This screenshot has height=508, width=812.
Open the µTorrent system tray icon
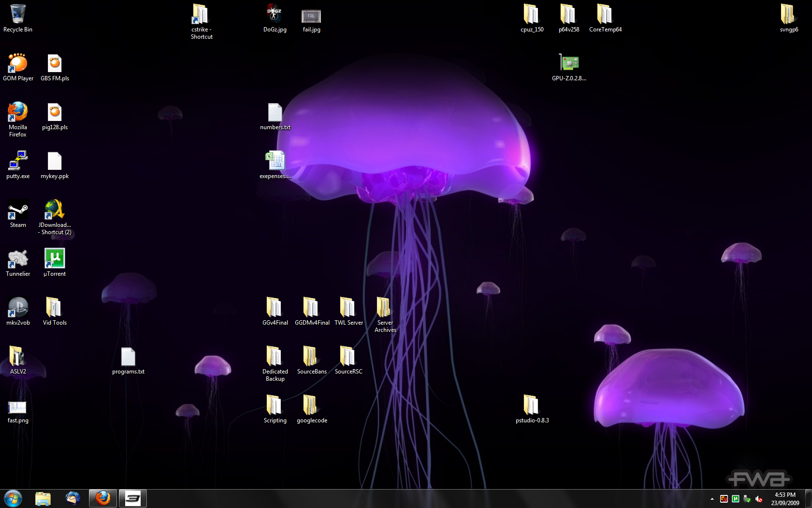[x=736, y=499]
